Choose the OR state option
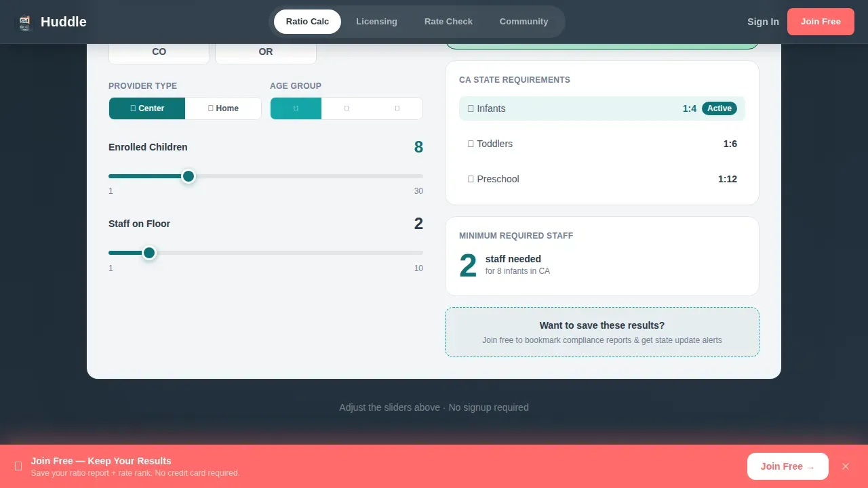 tap(266, 52)
